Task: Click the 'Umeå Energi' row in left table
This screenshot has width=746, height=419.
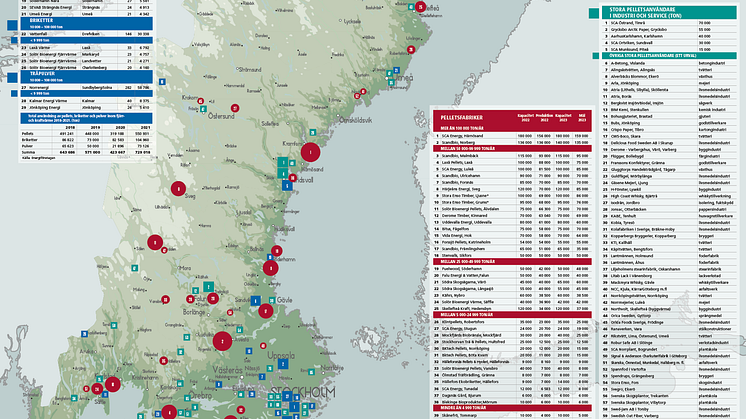Action: [86, 14]
